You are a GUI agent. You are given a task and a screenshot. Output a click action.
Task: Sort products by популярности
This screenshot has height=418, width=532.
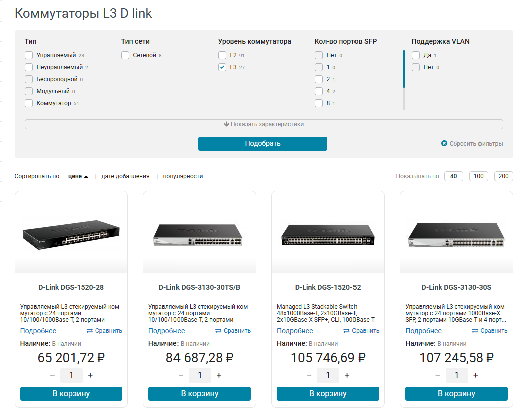183,176
